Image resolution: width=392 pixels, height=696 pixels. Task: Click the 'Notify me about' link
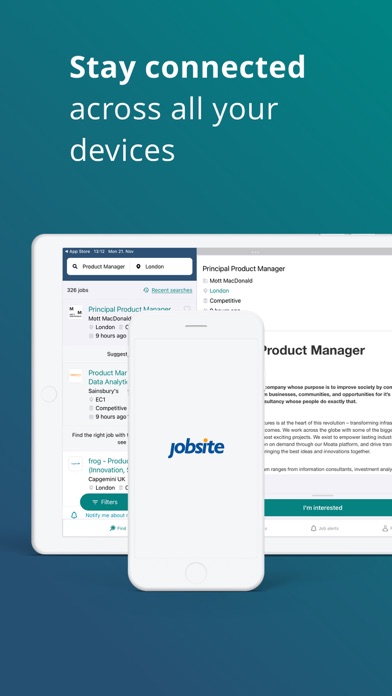coord(107,515)
